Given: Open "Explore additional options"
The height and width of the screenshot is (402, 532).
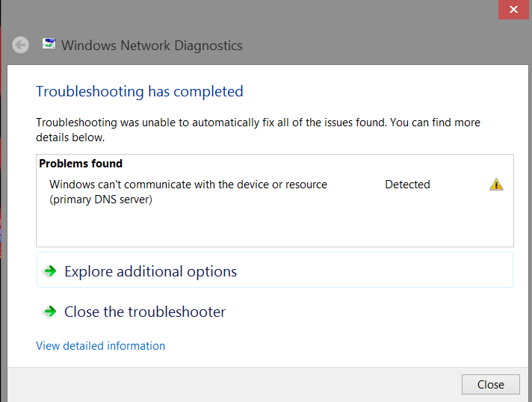Looking at the screenshot, I should click(150, 271).
